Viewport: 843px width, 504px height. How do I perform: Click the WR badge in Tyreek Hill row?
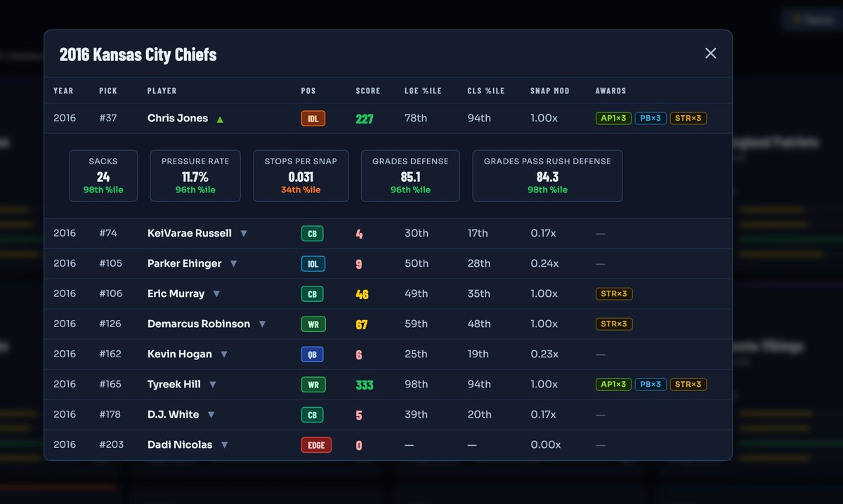click(313, 385)
